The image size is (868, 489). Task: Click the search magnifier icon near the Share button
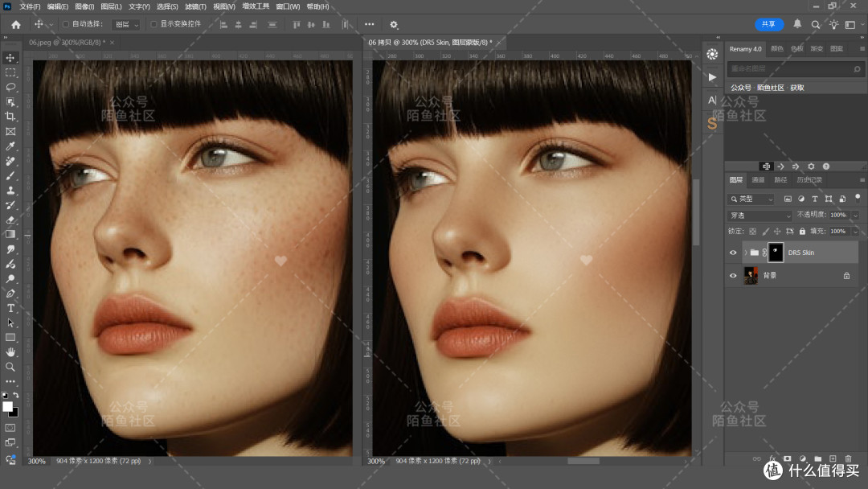coord(816,24)
